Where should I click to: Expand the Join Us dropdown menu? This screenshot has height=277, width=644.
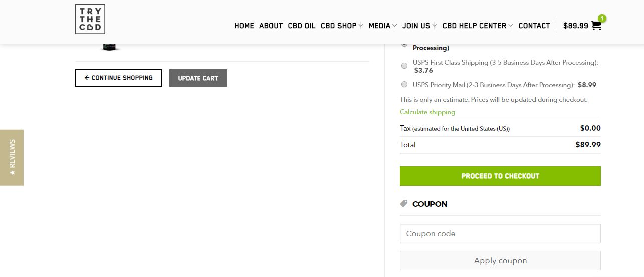[x=419, y=26]
